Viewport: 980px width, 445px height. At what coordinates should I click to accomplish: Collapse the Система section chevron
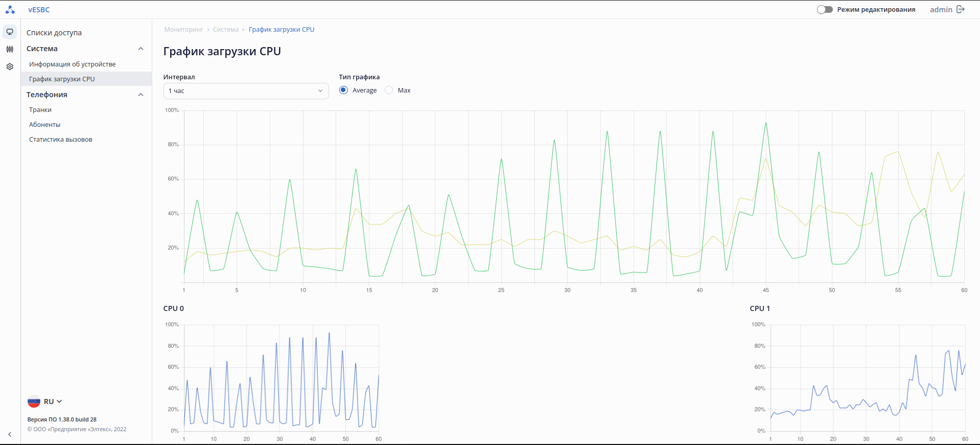pyautogui.click(x=141, y=49)
